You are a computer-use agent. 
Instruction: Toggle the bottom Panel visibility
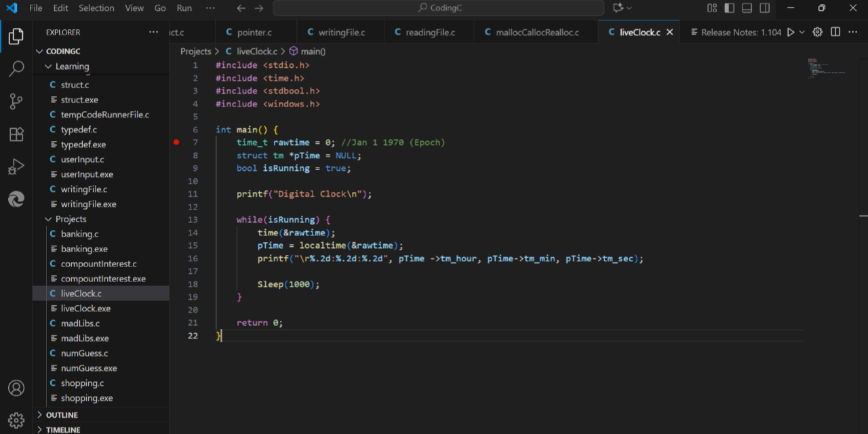[x=747, y=8]
